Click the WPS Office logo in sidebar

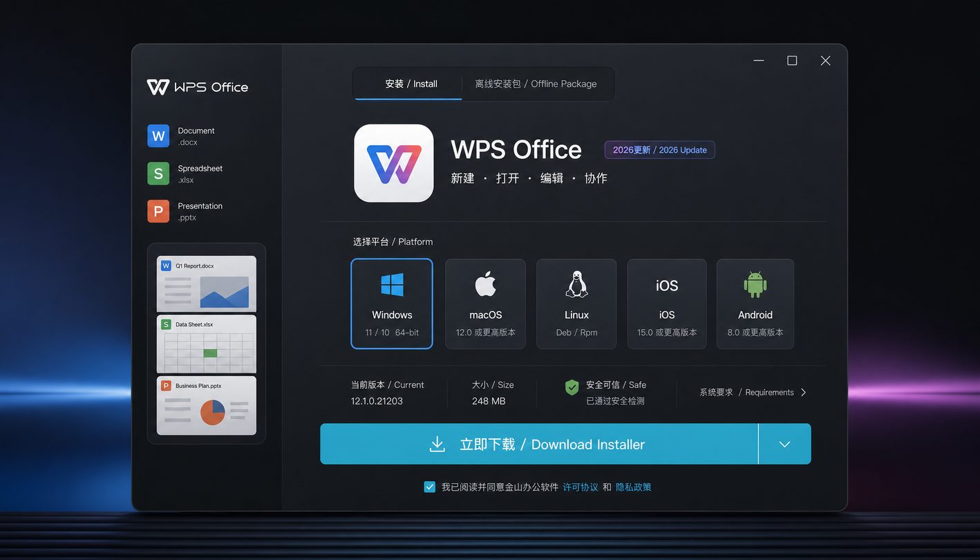[x=197, y=87]
